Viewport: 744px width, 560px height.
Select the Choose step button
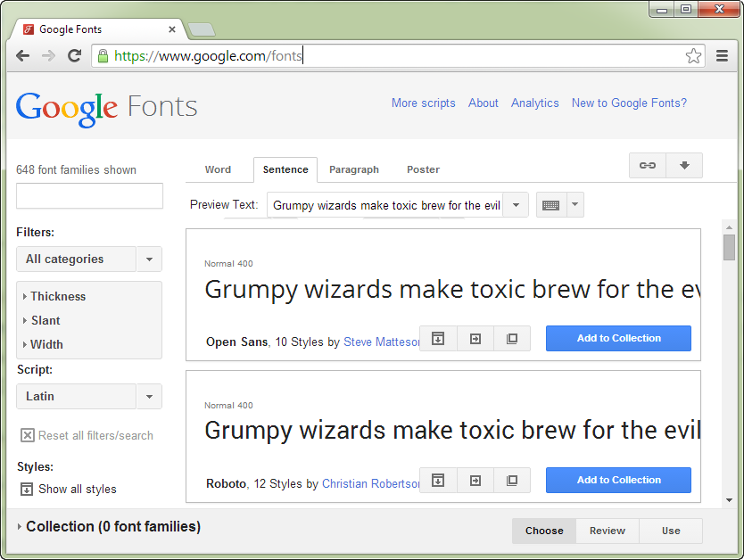click(544, 531)
